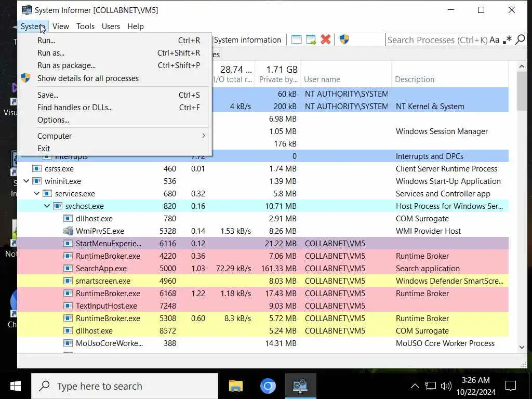Sort by I/O total rate column

[233, 73]
